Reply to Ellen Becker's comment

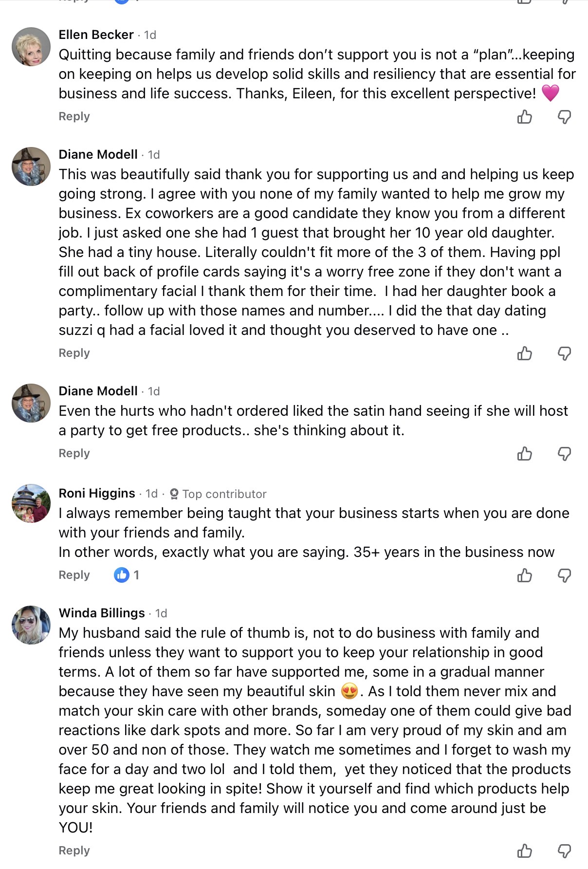tap(74, 116)
